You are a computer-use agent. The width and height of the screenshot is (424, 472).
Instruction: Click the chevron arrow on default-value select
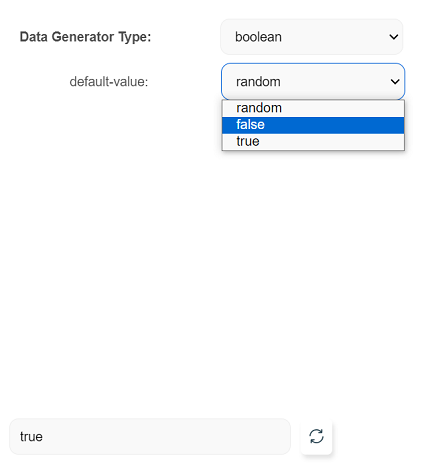(395, 81)
